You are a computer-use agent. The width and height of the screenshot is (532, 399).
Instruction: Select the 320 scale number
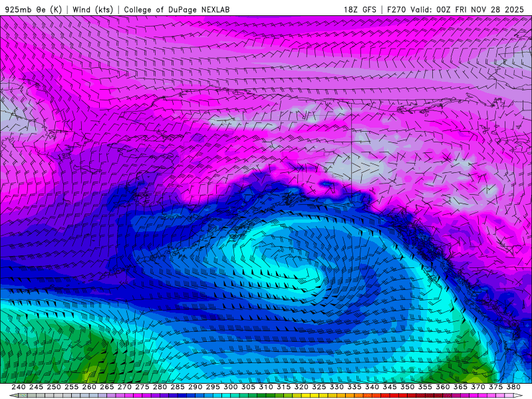click(301, 387)
